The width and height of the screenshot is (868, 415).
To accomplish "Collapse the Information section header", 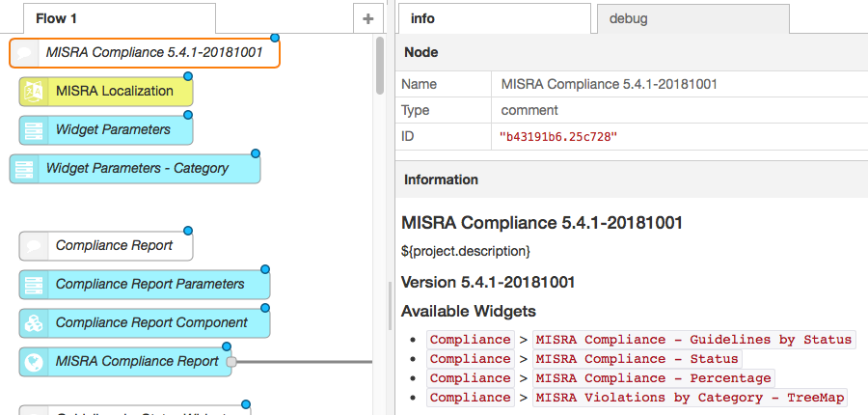I will [x=632, y=180].
